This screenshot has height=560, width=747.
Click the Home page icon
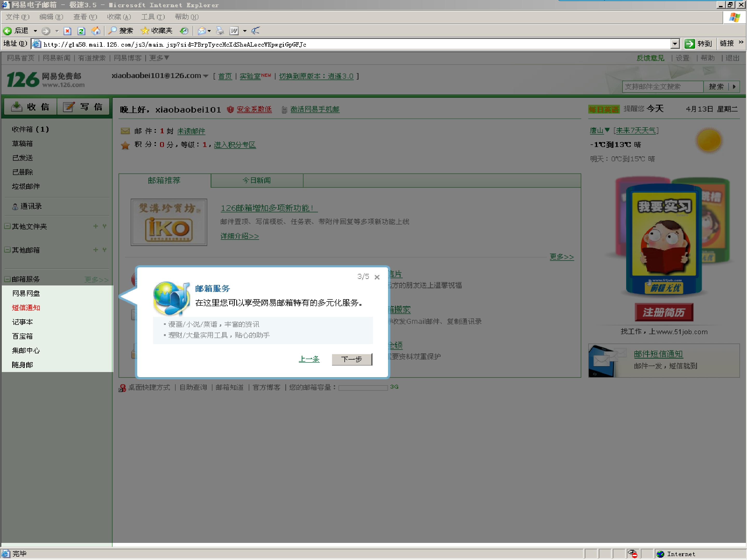coord(96,31)
